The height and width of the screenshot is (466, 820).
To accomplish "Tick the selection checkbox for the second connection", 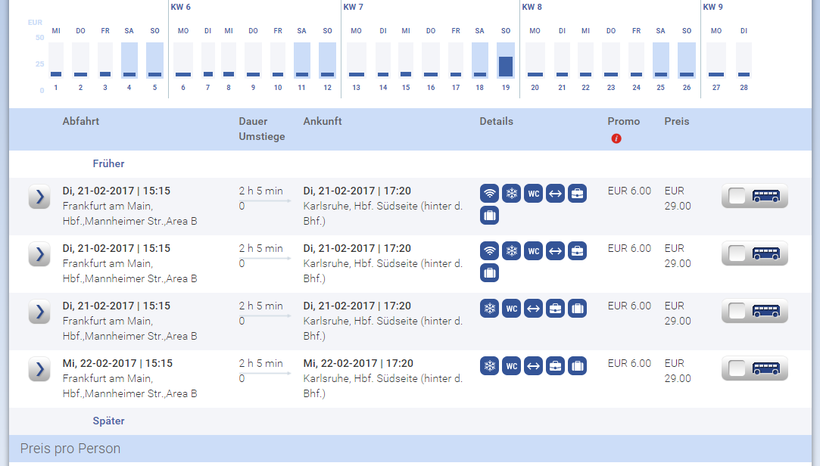I will tap(737, 254).
